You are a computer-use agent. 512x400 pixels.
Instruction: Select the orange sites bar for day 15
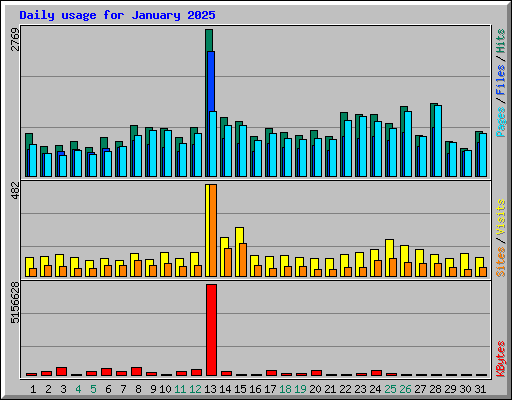pyautogui.click(x=243, y=260)
